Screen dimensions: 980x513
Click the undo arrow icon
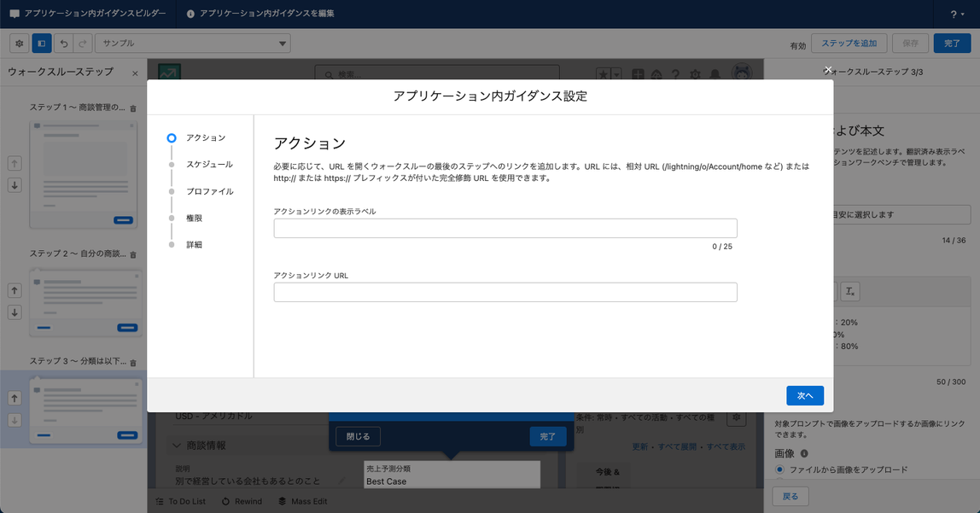coord(64,44)
